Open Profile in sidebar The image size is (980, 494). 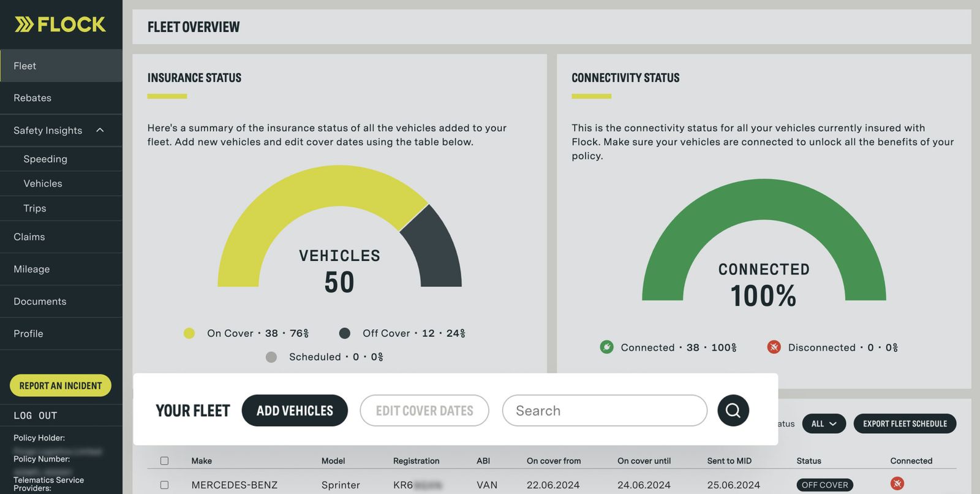coord(61,333)
